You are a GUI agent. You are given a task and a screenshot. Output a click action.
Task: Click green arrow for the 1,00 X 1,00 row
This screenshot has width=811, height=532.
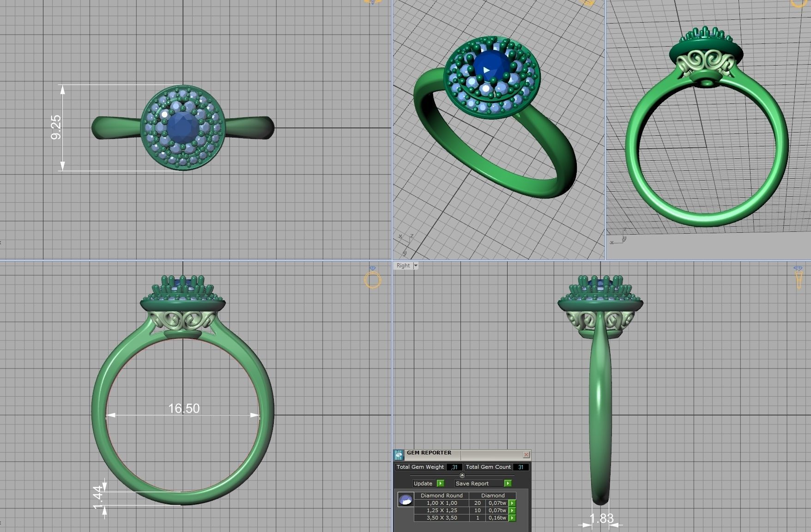pyautogui.click(x=512, y=503)
